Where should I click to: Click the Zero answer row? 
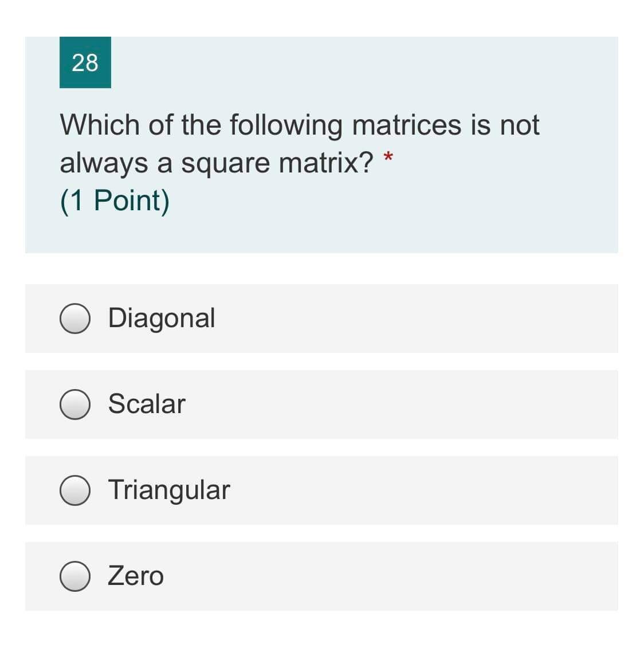(321, 576)
